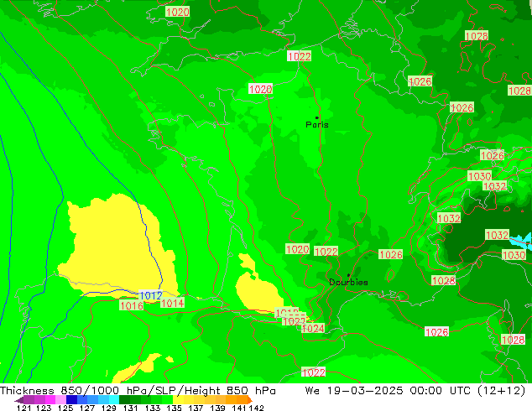Viewport: 532px width, 411px height.
Task: Click the (12+12) forecast offset text
Action: click(501, 390)
